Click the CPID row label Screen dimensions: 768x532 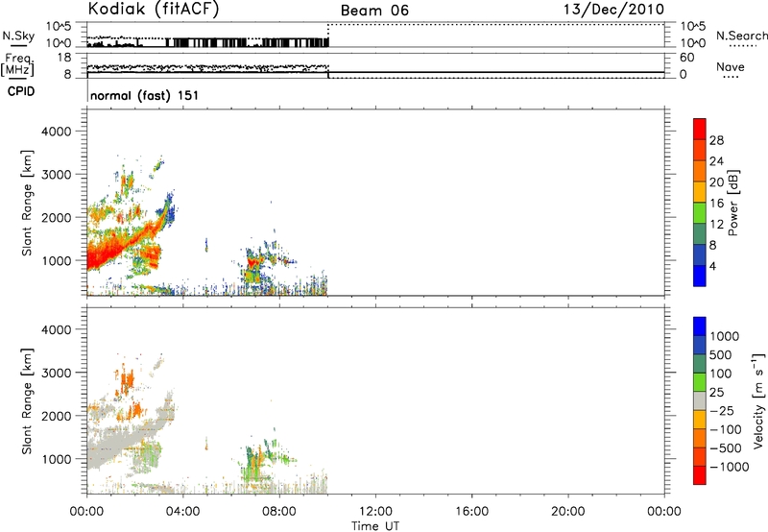[18, 93]
